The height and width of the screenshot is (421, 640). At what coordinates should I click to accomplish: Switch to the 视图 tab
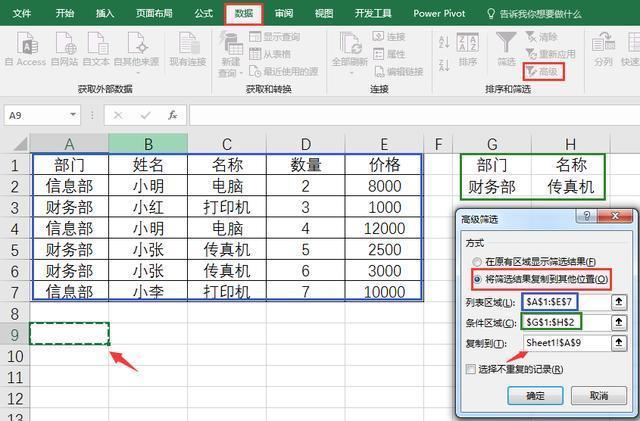coord(324,13)
